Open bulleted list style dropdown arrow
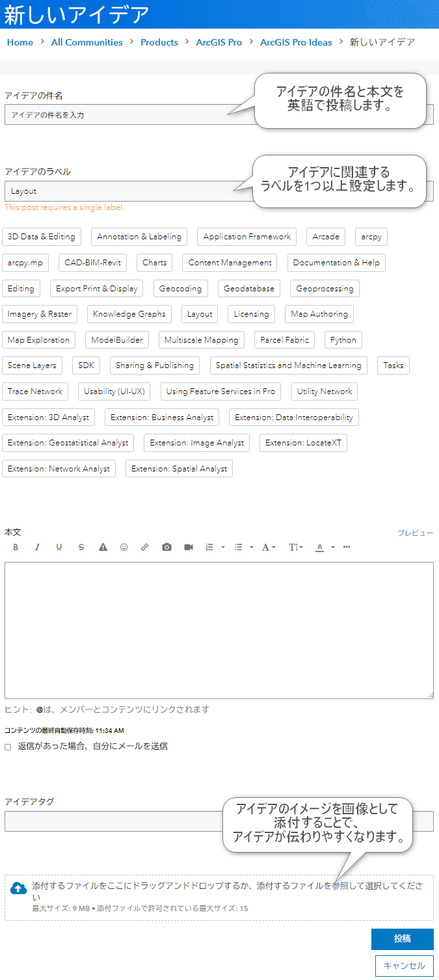 coord(252,548)
